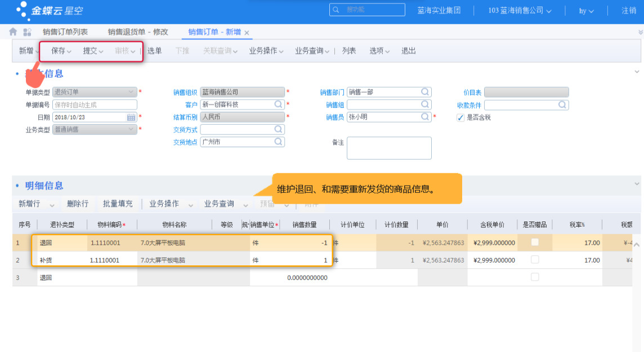This screenshot has height=352, width=644.
Task: Select the 补货 cell in row 2
Action: pos(62,260)
